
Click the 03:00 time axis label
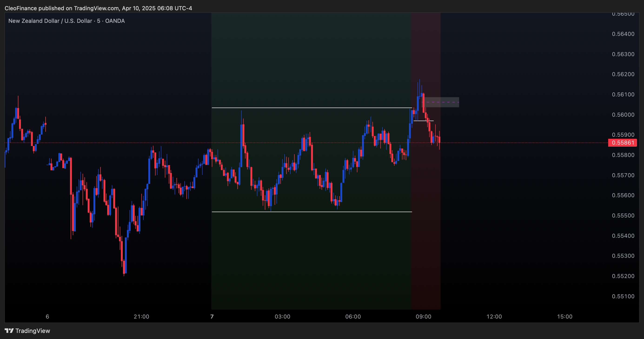282,317
